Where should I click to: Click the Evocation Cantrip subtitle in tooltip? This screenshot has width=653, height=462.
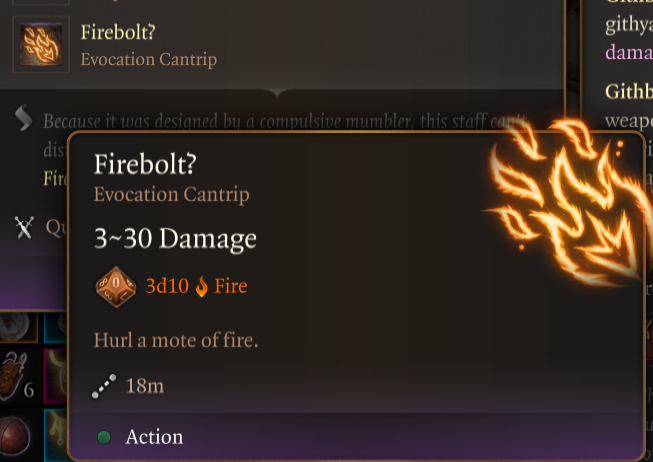[172, 195]
